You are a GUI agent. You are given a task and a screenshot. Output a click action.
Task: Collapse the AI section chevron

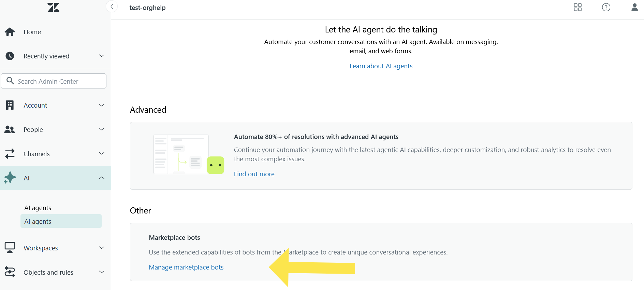101,178
